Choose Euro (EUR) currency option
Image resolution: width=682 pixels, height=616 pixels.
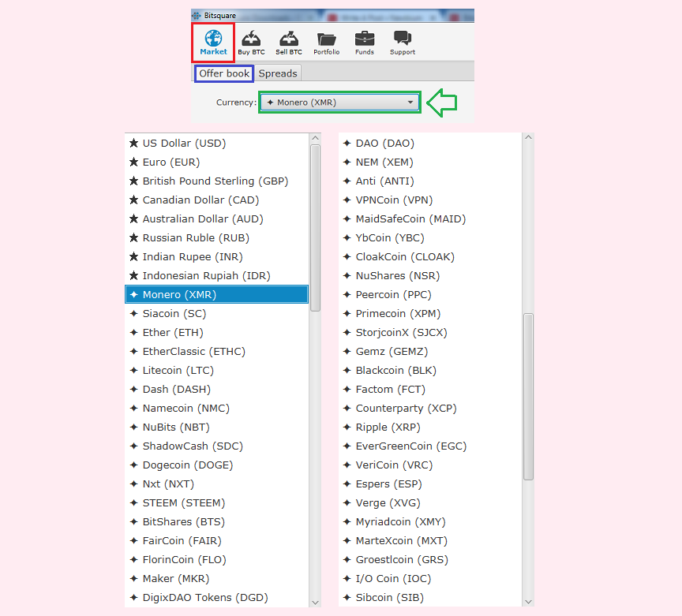(x=171, y=162)
